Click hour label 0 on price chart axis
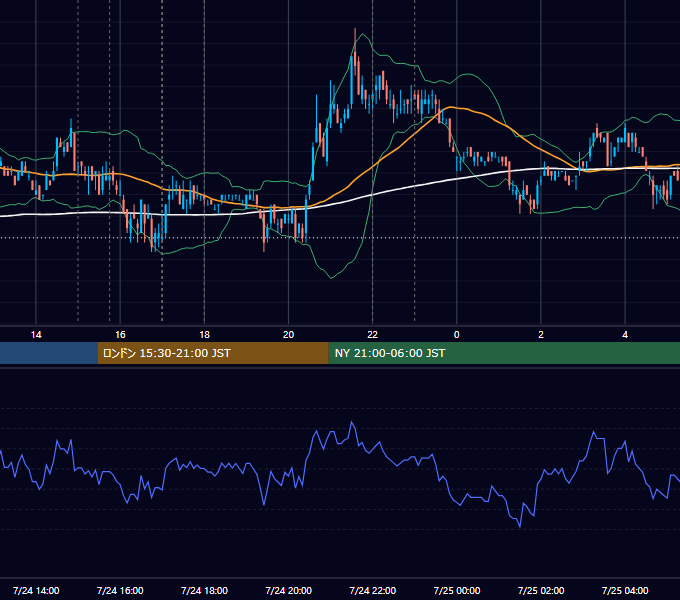Viewport: 680px width, 600px height. coord(456,335)
